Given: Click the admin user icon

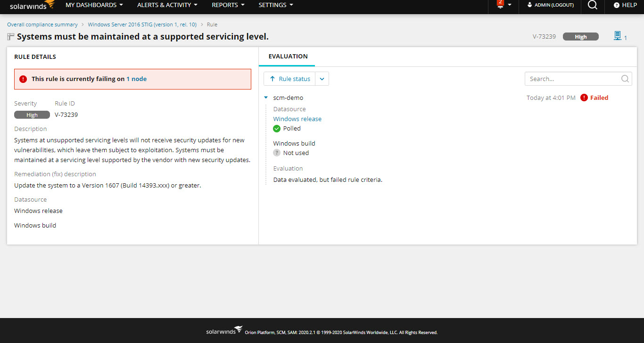Looking at the screenshot, I should (529, 5).
